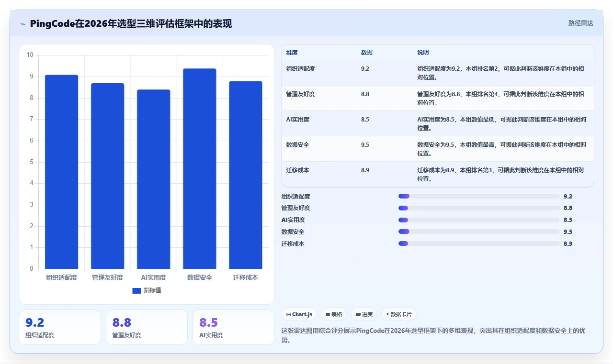Click the 表格 tag chip
The image size is (613, 364).
point(334,314)
